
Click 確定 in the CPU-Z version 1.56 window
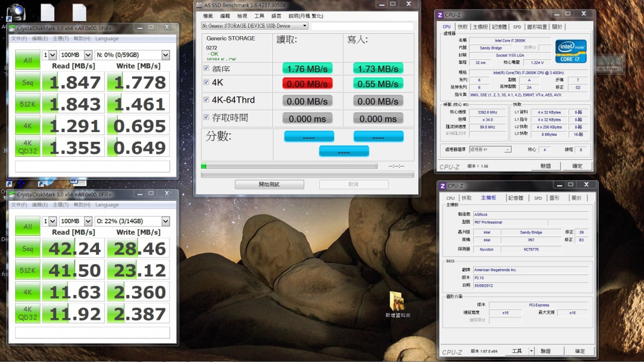578,167
